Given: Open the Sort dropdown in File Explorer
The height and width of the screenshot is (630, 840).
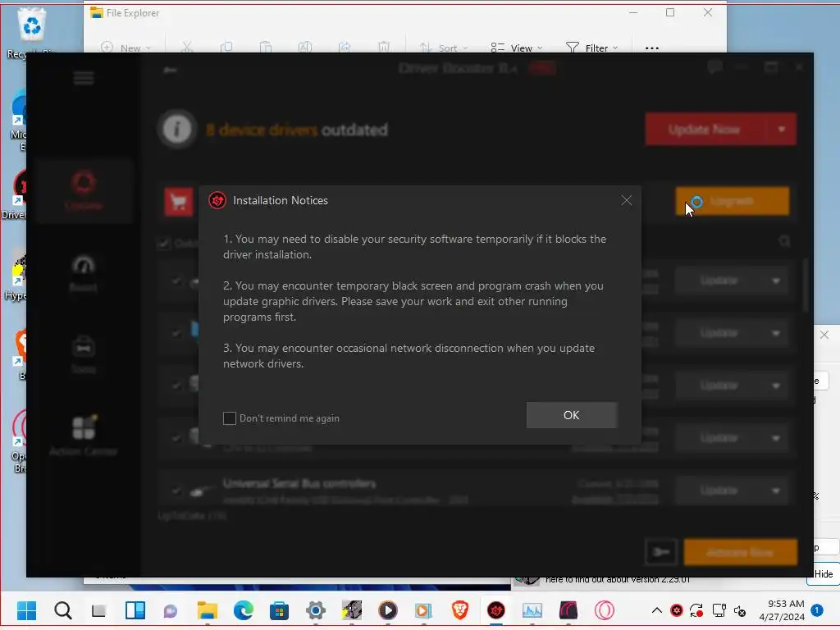Looking at the screenshot, I should [444, 48].
